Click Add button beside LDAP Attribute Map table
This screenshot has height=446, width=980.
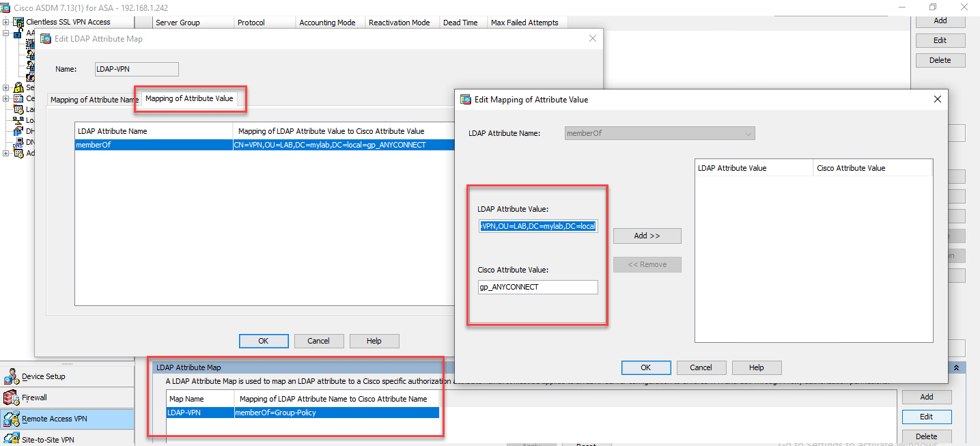[926, 397]
